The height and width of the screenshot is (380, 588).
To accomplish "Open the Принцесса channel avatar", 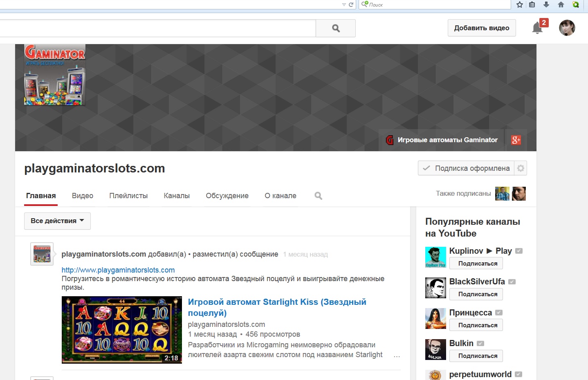I will tap(435, 319).
